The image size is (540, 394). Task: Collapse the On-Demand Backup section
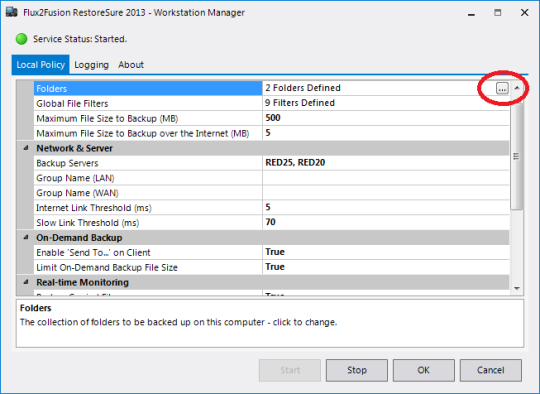click(26, 238)
